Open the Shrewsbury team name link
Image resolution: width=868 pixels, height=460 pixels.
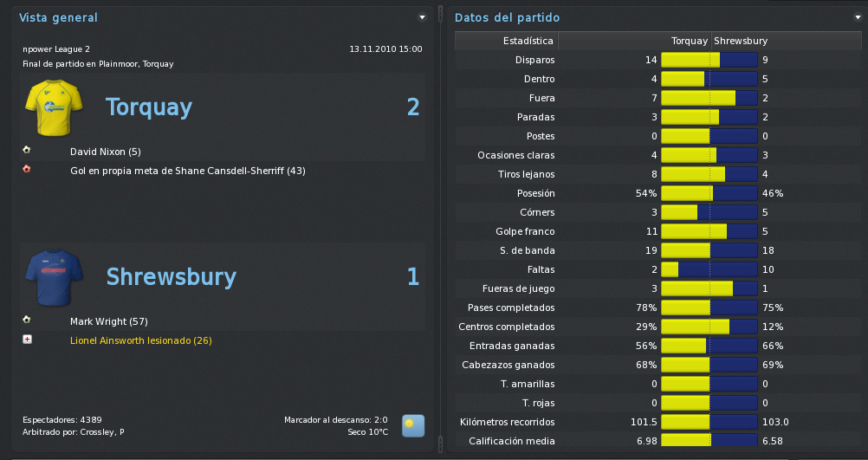point(171,276)
